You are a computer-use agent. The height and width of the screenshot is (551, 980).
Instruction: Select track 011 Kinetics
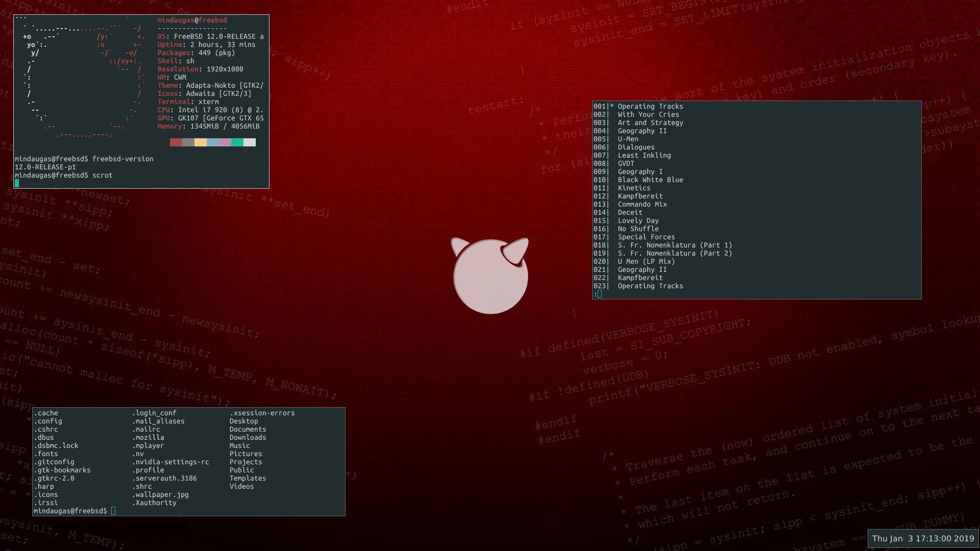click(x=622, y=188)
